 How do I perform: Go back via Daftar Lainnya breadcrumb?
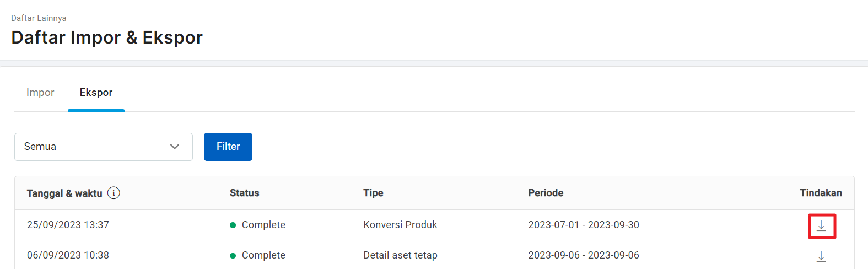pos(39,18)
